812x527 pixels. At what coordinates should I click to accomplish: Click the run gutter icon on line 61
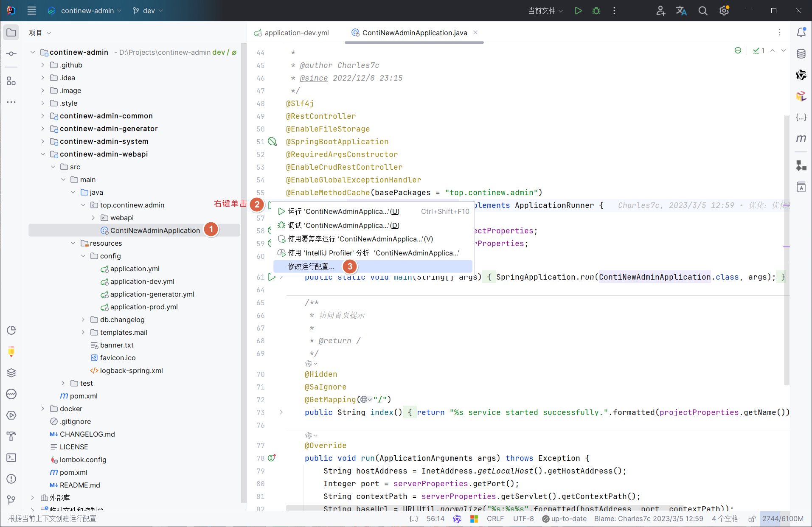[272, 277]
